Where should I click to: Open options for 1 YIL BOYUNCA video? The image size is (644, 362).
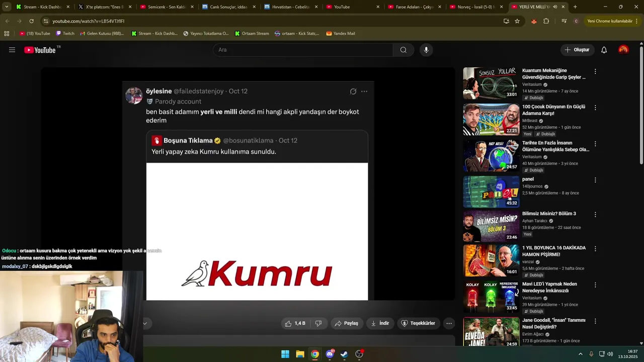(595, 249)
